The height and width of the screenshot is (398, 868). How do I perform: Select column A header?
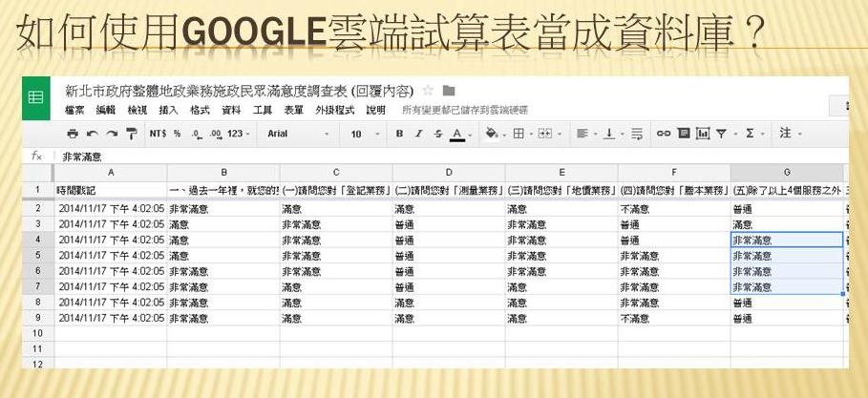(x=111, y=172)
